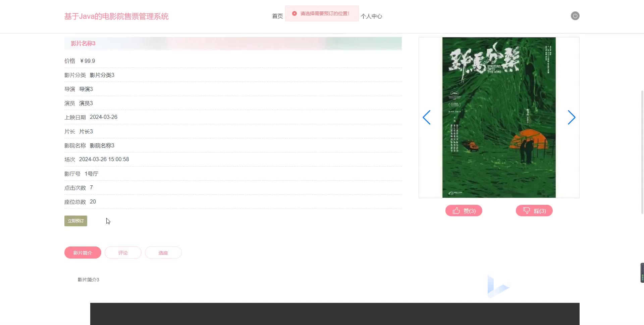Click the 影片名称3 title heading

tap(83, 43)
